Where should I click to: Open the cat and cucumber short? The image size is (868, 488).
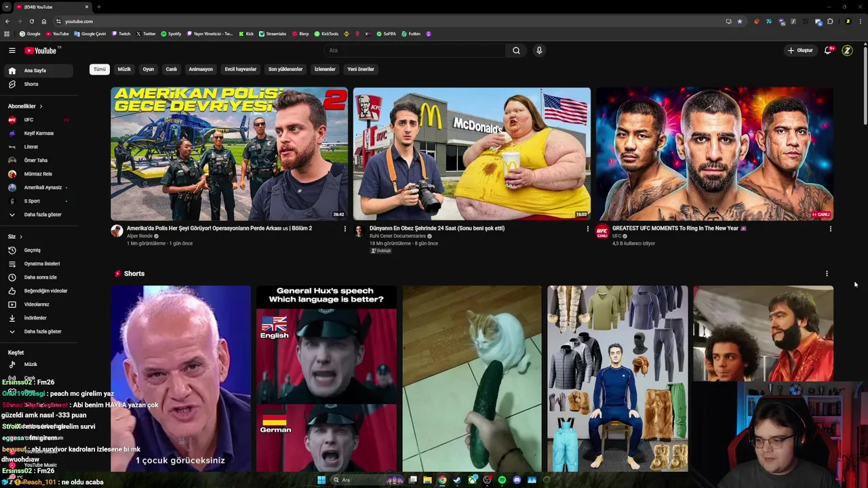point(472,378)
